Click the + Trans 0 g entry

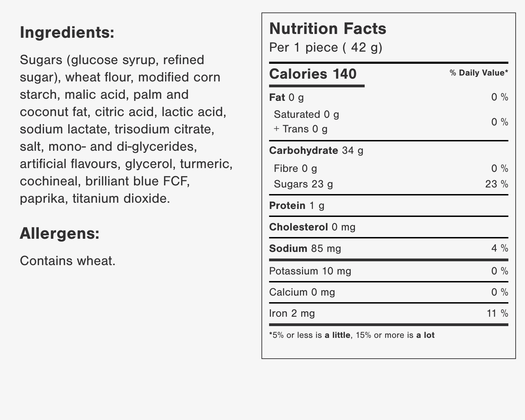click(300, 129)
